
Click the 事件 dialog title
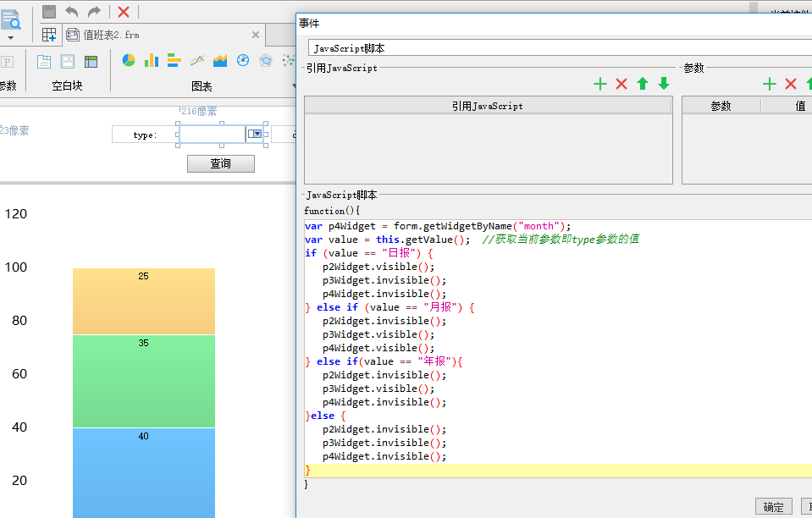tap(309, 24)
